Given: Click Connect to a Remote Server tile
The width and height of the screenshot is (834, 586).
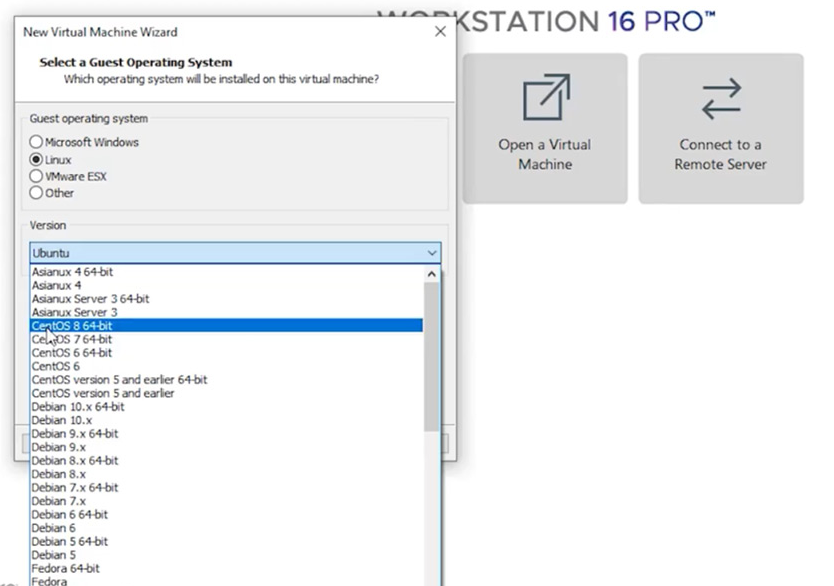Looking at the screenshot, I should tap(721, 128).
